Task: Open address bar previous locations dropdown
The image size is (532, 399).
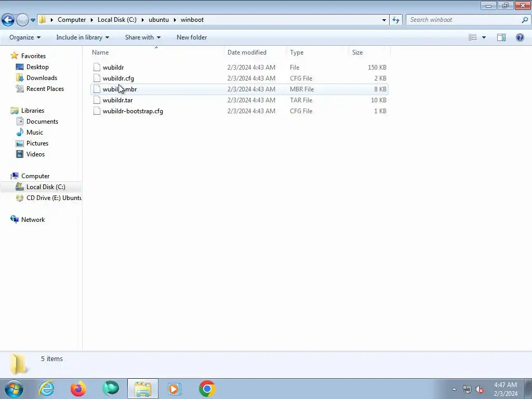Action: (384, 20)
